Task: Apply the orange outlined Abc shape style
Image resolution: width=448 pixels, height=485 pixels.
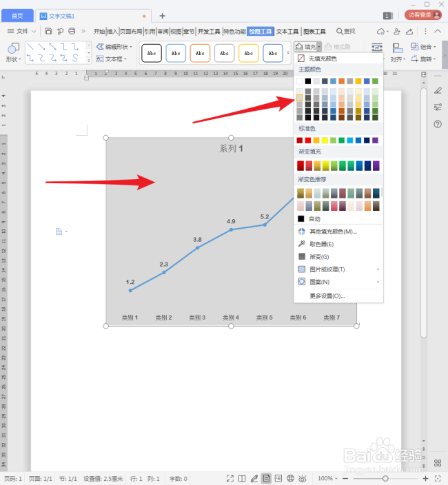Action: coord(200,53)
